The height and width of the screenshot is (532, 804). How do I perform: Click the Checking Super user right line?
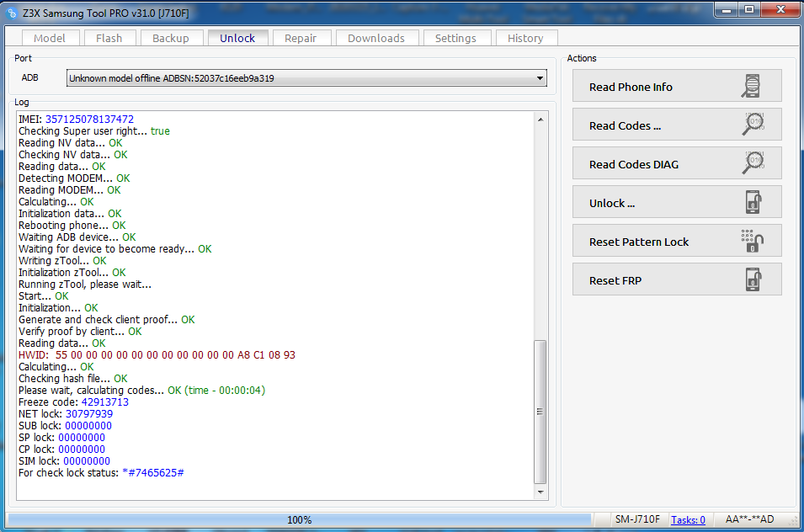(93, 130)
